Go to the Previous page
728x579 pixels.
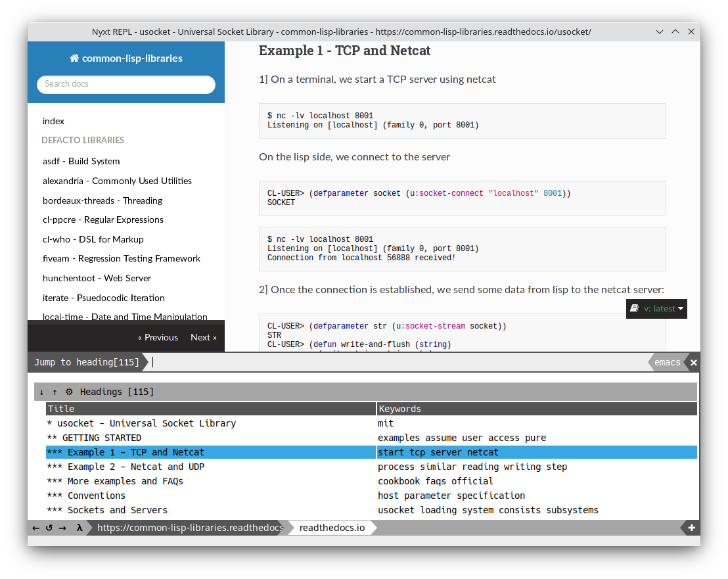coord(158,338)
